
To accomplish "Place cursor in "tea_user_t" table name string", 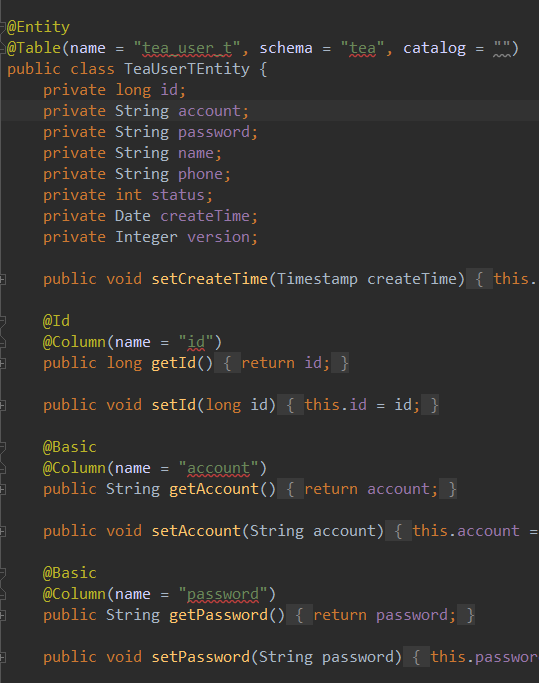I will point(187,48).
